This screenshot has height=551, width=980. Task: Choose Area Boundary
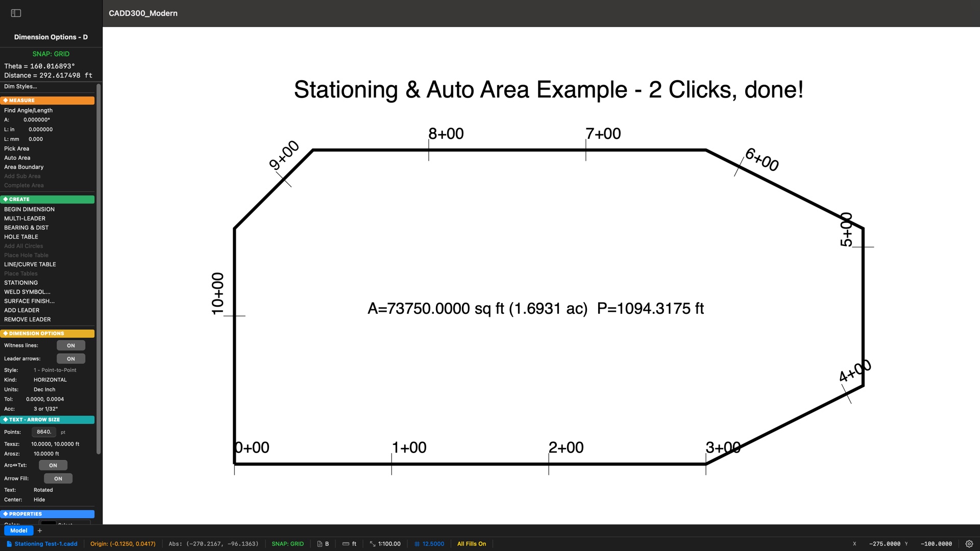tap(24, 167)
